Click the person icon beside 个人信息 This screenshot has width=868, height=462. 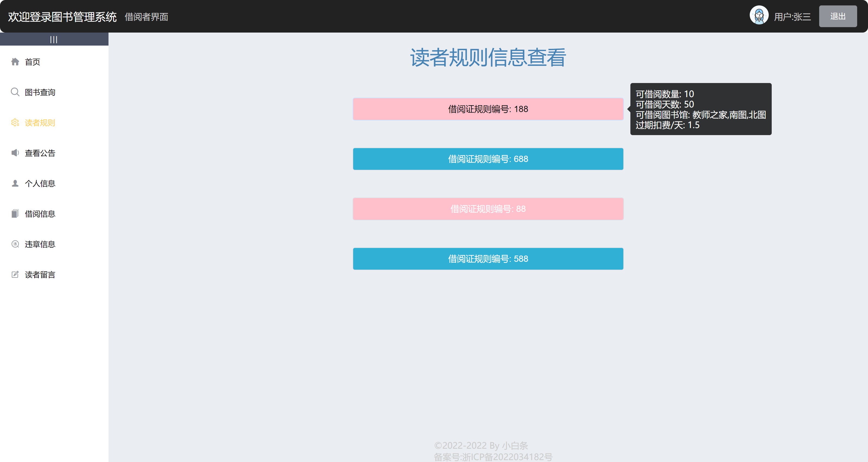[15, 183]
